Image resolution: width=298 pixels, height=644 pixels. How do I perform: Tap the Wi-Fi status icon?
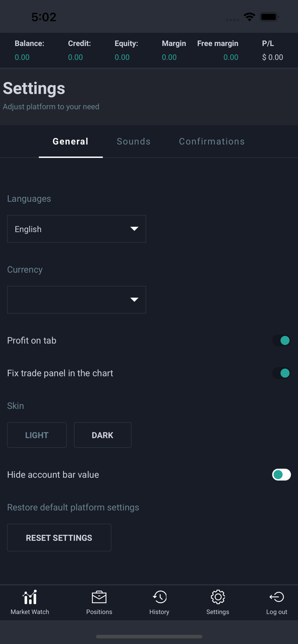click(250, 17)
